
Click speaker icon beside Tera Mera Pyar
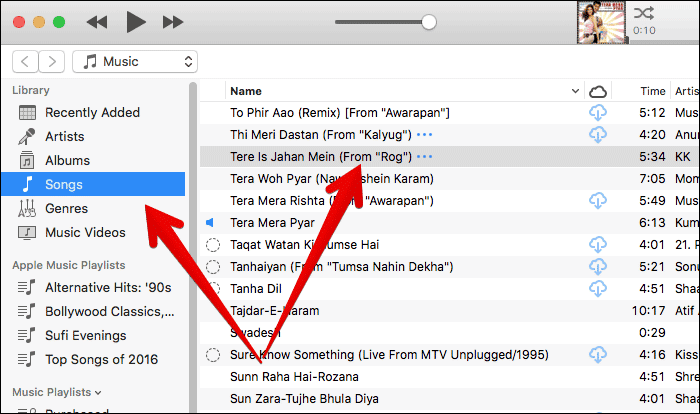click(209, 222)
